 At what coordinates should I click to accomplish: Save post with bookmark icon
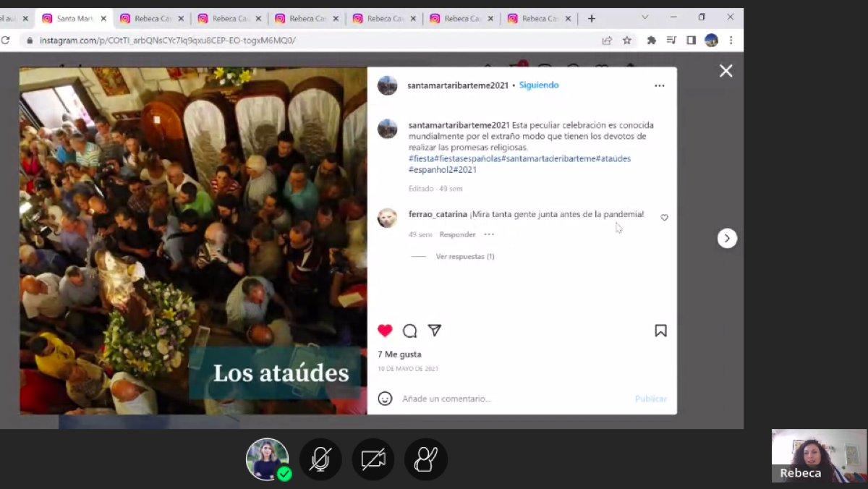[660, 331]
